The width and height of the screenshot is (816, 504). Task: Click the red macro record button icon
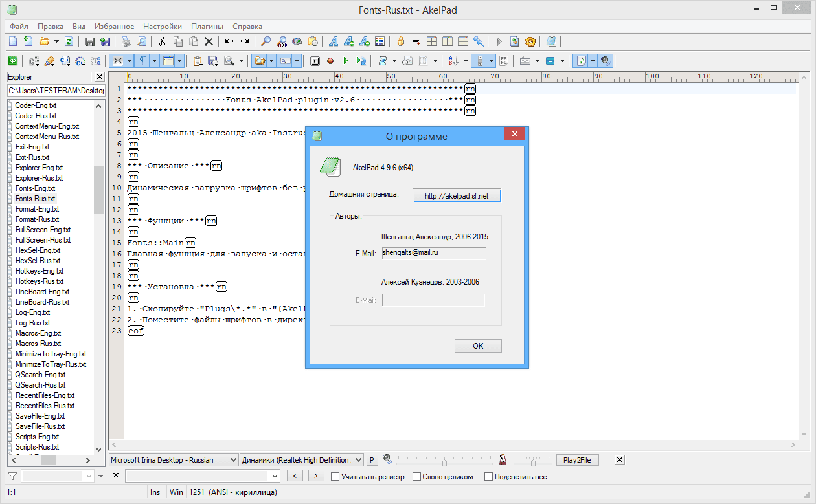(x=330, y=61)
